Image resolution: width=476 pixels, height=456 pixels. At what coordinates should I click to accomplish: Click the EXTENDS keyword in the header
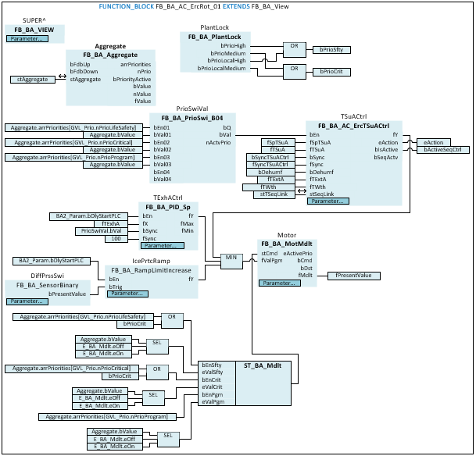pos(236,6)
